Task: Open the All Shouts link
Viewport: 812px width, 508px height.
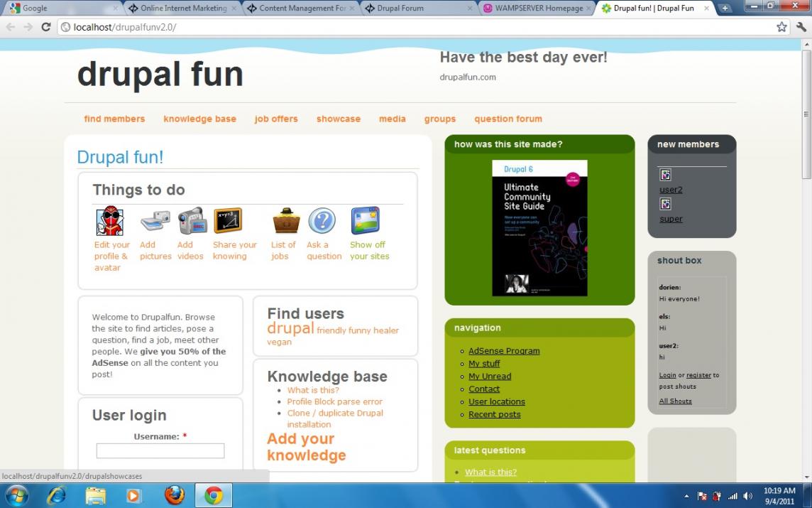Action: [675, 401]
